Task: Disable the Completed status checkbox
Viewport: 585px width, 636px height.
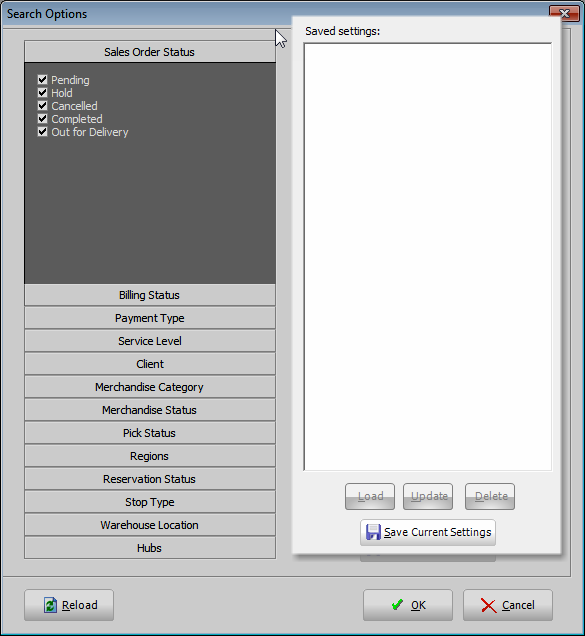Action: 42,118
